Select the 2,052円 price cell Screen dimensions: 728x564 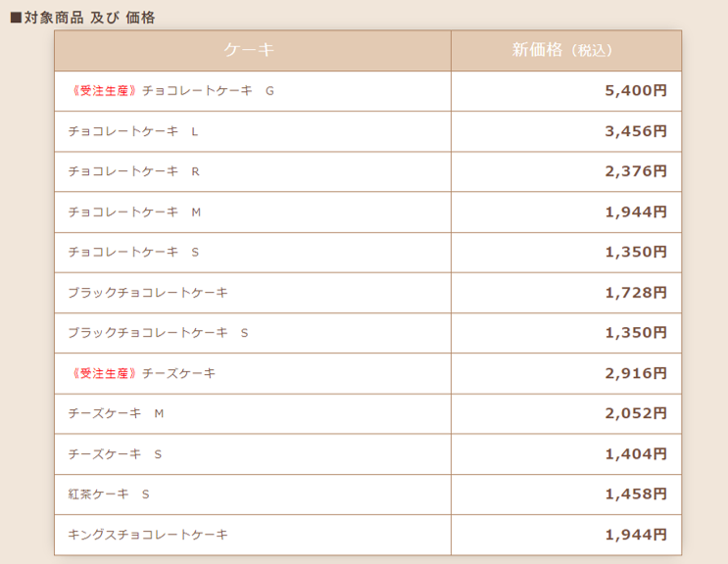pos(635,413)
